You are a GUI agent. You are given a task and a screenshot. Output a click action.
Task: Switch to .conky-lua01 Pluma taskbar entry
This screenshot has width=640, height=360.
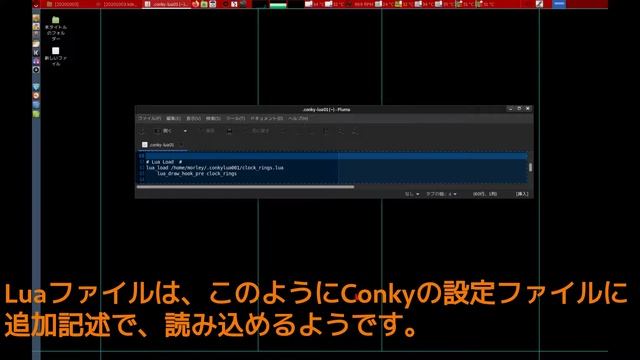[166, 4]
